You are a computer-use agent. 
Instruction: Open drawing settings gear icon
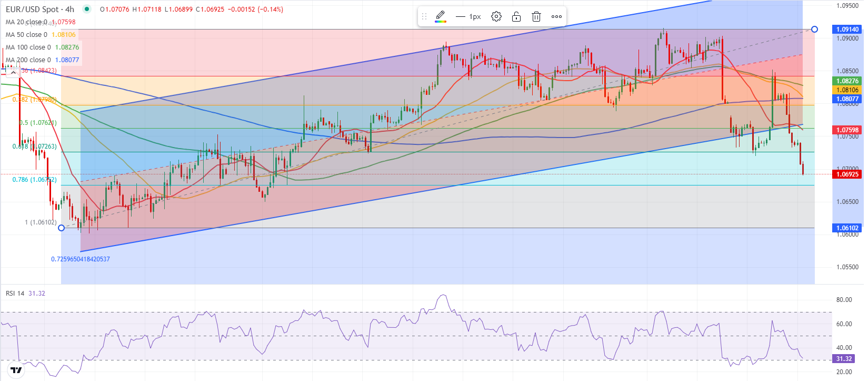point(496,16)
